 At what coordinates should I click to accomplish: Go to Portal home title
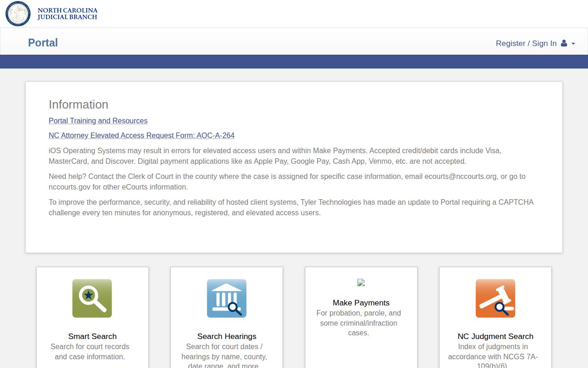43,43
